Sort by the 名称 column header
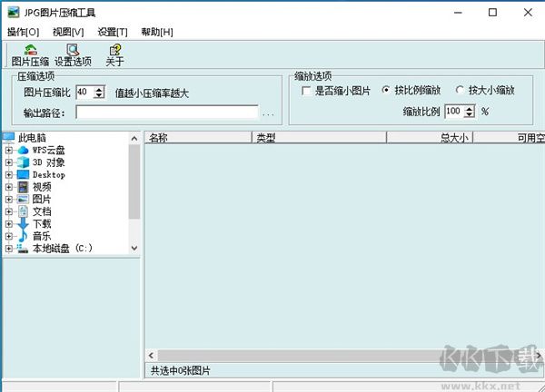The height and width of the screenshot is (392, 545). [198, 138]
